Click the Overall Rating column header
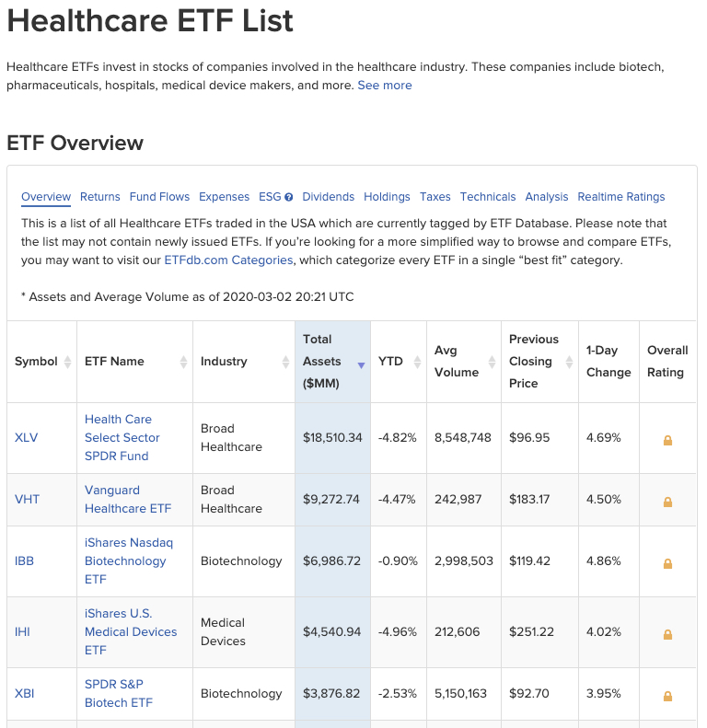 [x=667, y=361]
